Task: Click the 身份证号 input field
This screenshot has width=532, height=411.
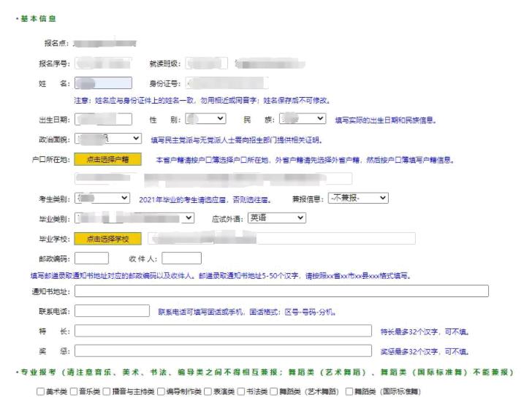Action: (x=227, y=83)
